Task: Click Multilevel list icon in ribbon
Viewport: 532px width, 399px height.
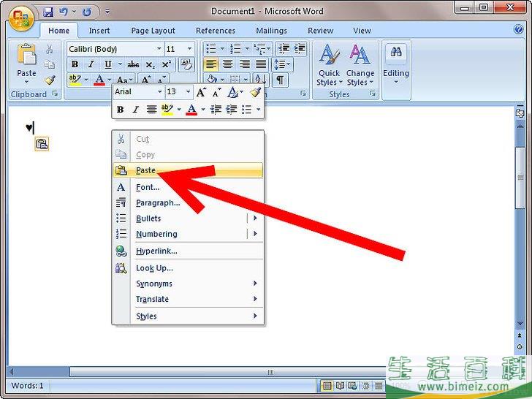Action: point(259,49)
